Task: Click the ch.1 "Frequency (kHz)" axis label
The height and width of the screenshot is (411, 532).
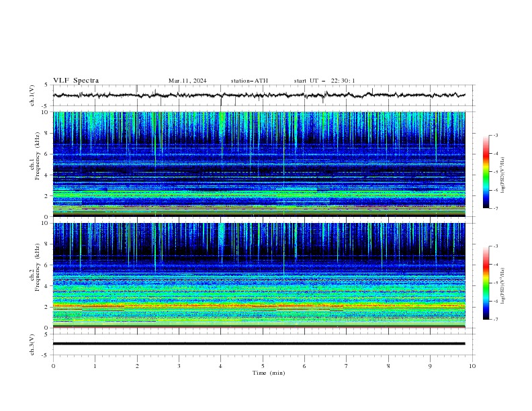Action: (37, 156)
